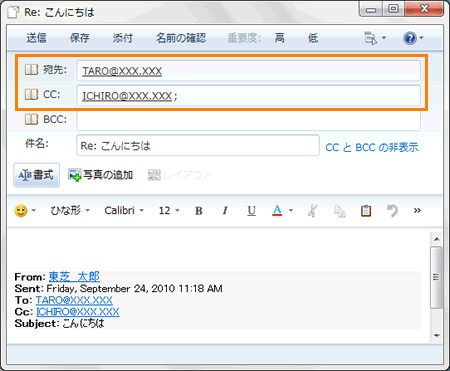Viewport: 450px width, 371px height.
Task: Show more formatting tools via » chevron
Action: click(417, 210)
